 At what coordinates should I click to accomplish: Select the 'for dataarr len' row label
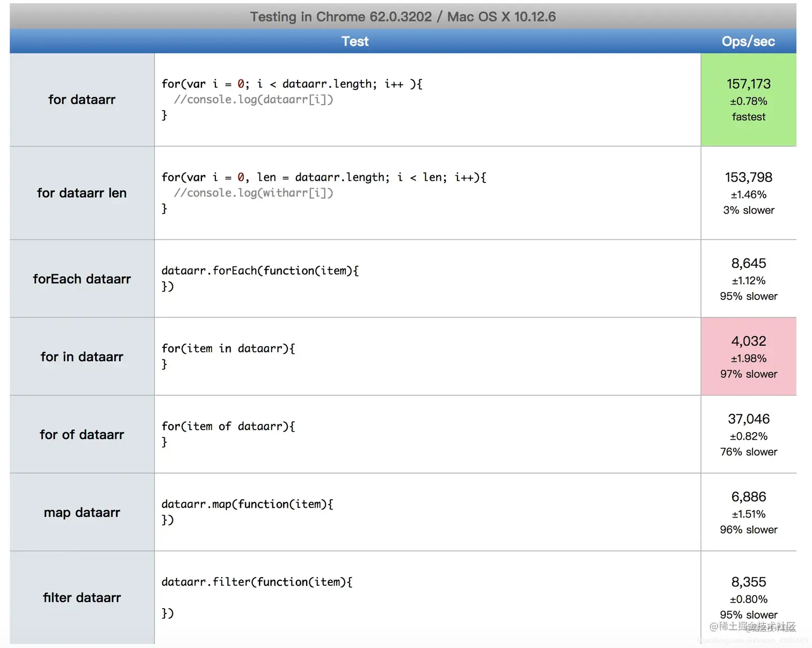(x=82, y=193)
